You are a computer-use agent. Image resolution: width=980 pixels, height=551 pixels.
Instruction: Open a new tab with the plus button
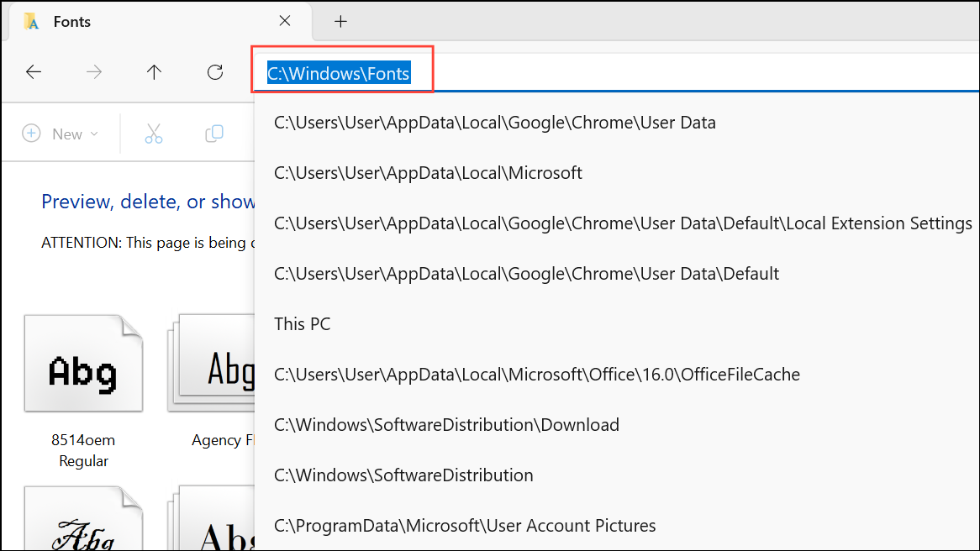pos(340,21)
